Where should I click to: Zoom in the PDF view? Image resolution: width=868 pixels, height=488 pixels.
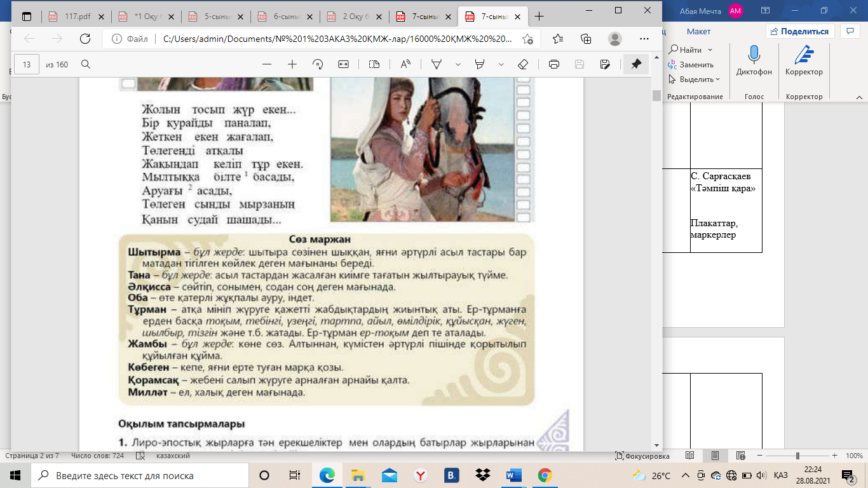point(292,64)
